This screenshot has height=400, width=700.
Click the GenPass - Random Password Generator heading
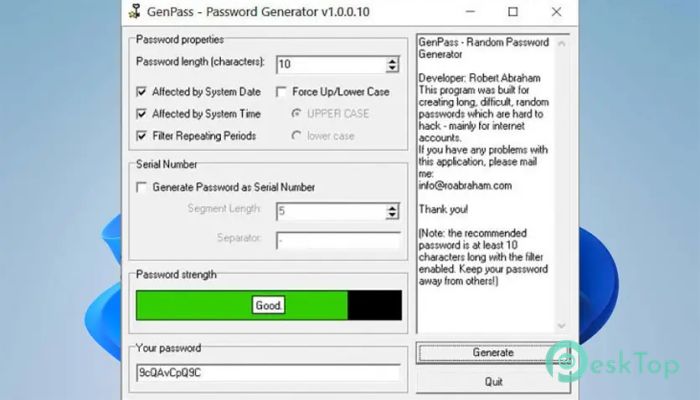[x=484, y=48]
